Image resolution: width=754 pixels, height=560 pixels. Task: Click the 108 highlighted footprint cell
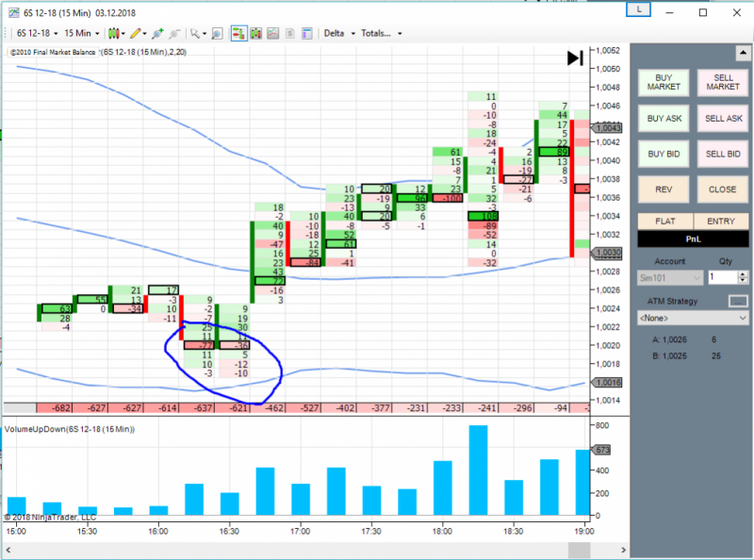[x=484, y=217]
